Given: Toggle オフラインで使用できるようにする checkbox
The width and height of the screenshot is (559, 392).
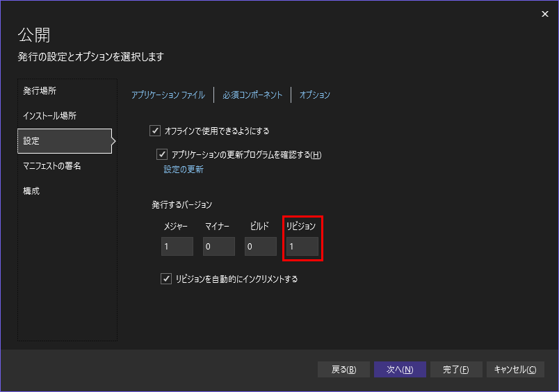Looking at the screenshot, I should (155, 131).
